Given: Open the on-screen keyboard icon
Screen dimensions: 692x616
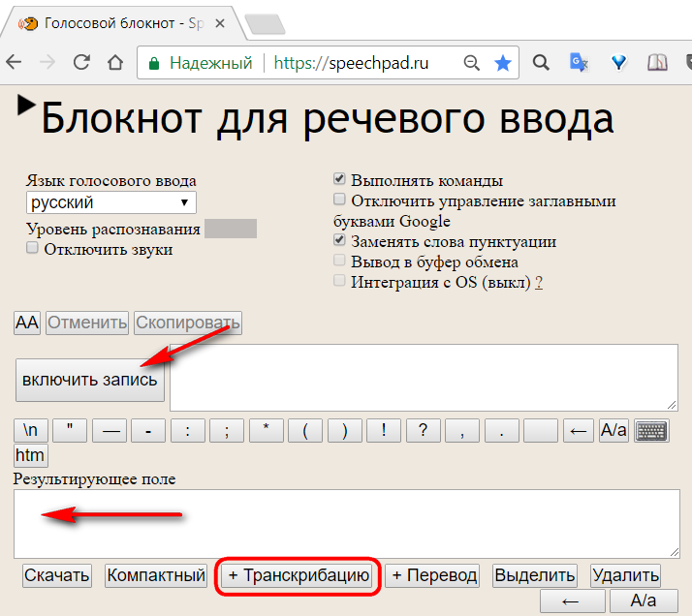Looking at the screenshot, I should coord(652,430).
